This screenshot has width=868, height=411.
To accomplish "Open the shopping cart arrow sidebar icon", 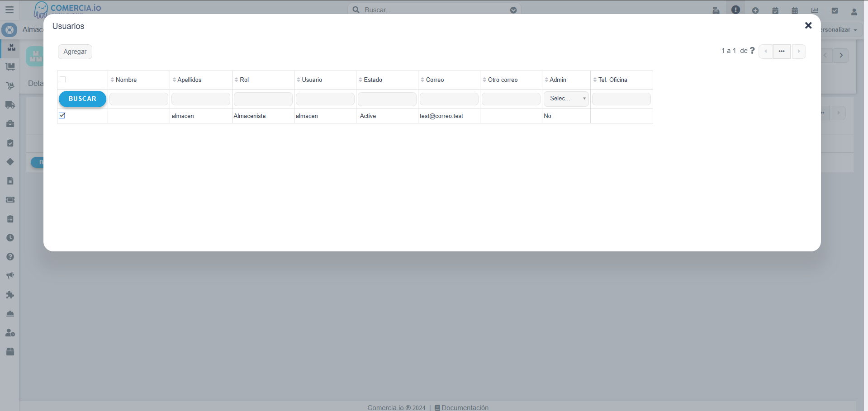I will [x=10, y=85].
